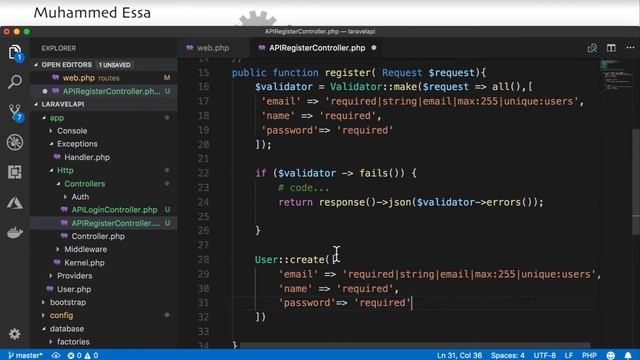Click the editor vertical scrollbar

click(x=636, y=182)
